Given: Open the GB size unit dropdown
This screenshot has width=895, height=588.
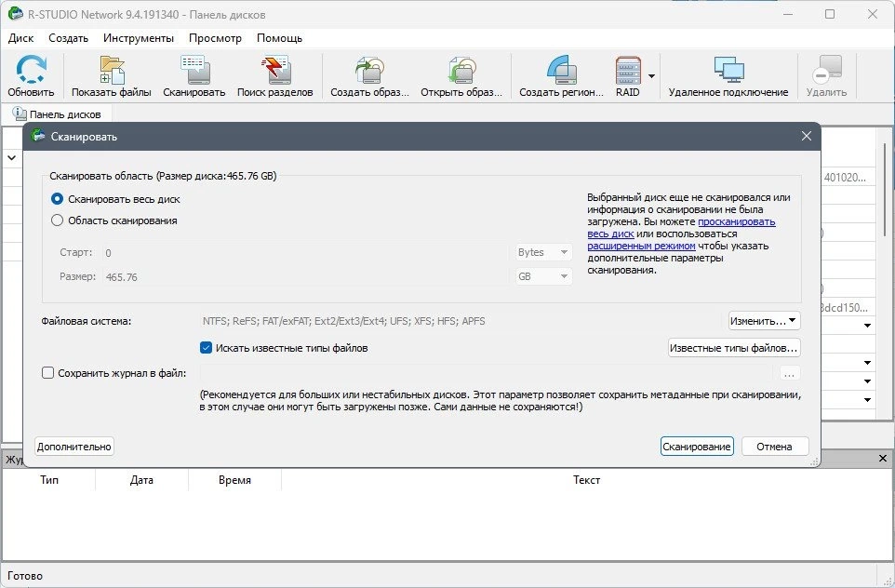Looking at the screenshot, I should pyautogui.click(x=542, y=276).
